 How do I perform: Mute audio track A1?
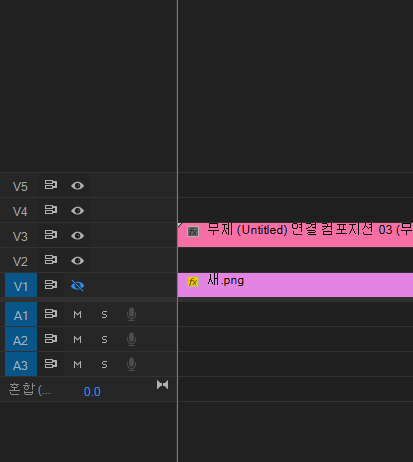coord(77,314)
